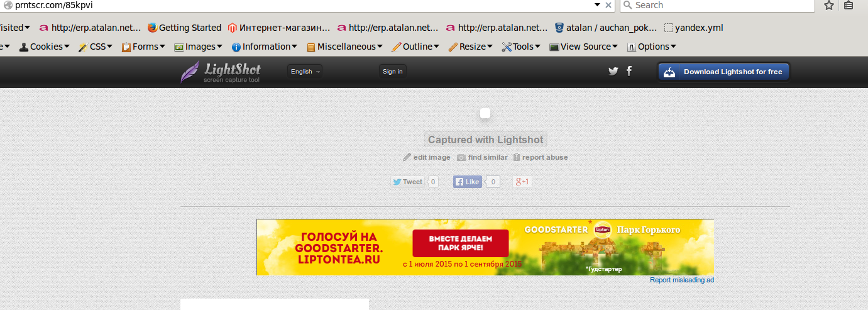The width and height of the screenshot is (868, 310).
Task: Click the tweet count bubble
Action: 433,182
